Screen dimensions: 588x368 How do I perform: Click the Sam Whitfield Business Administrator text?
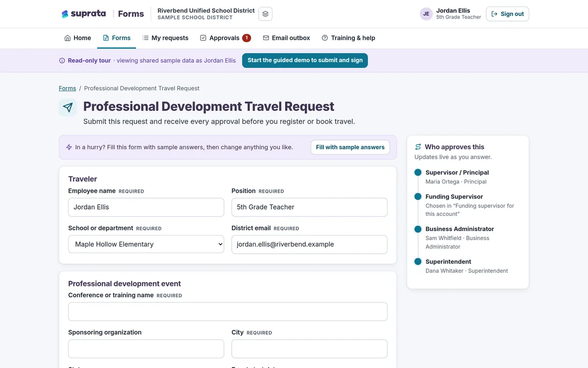457,242
